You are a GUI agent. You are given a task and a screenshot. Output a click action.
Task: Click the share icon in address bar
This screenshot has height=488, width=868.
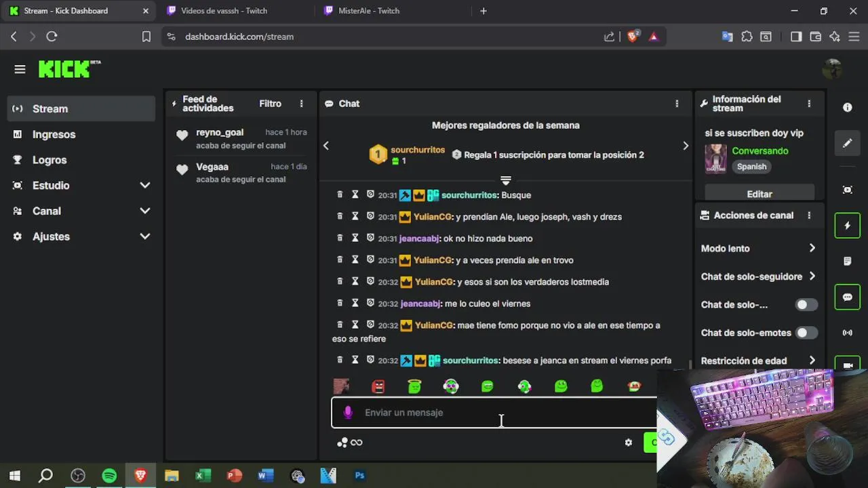(x=609, y=37)
